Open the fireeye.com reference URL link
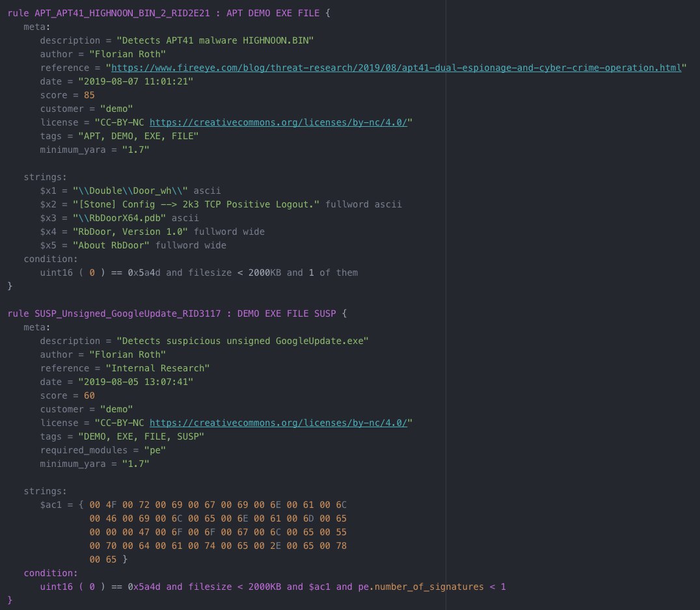The image size is (700, 610). (x=396, y=68)
